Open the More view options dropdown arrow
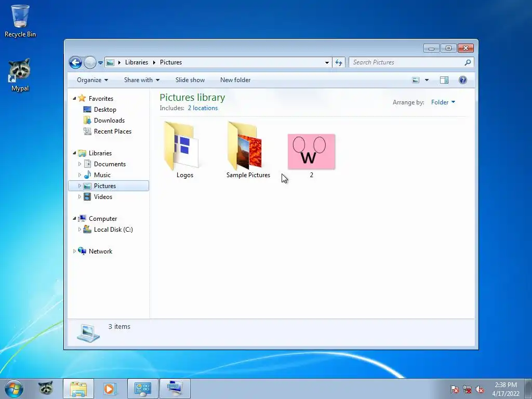The height and width of the screenshot is (399, 532). (427, 80)
